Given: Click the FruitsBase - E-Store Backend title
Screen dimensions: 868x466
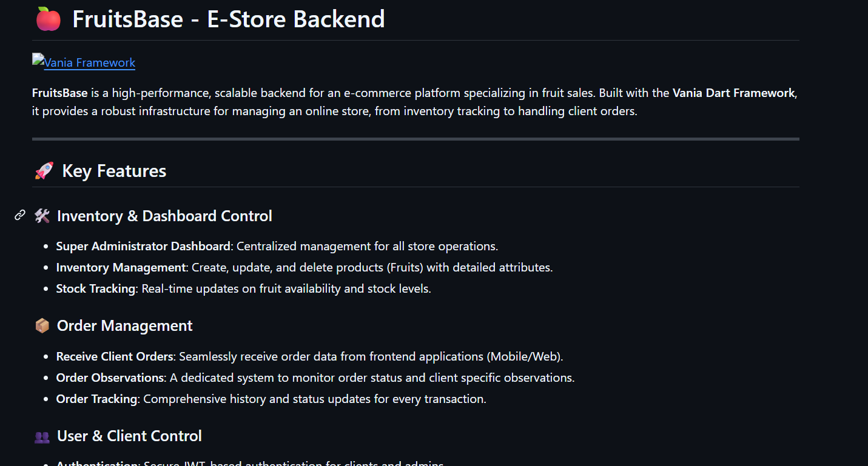Looking at the screenshot, I should click(x=228, y=19).
